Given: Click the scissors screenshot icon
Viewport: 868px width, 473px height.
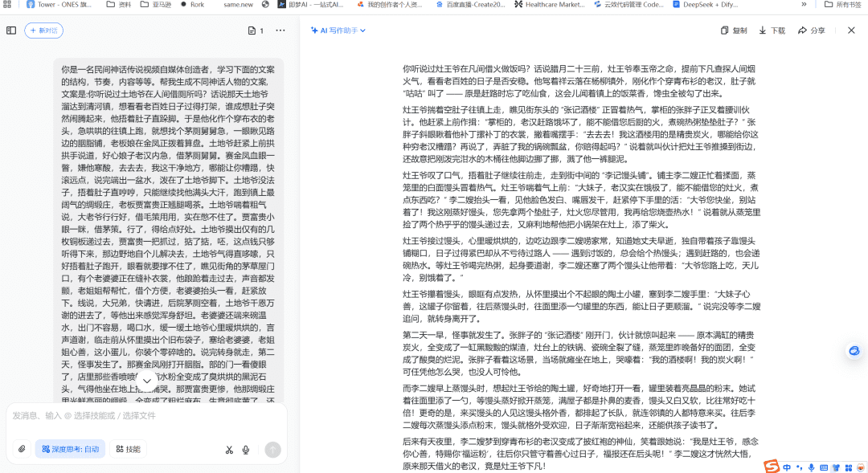Looking at the screenshot, I should pyautogui.click(x=229, y=450).
